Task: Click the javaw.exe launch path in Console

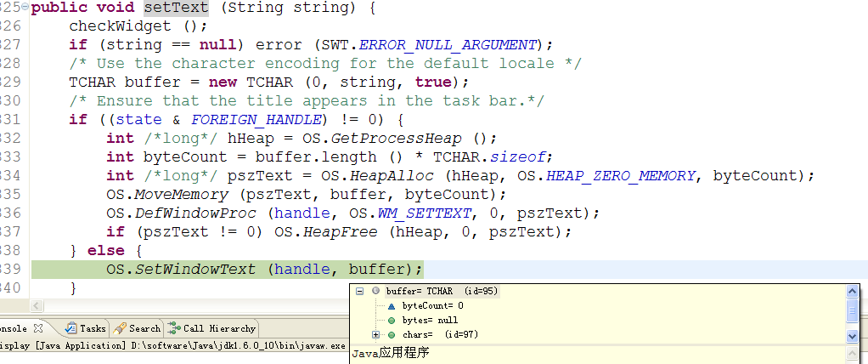Action: click(x=239, y=345)
